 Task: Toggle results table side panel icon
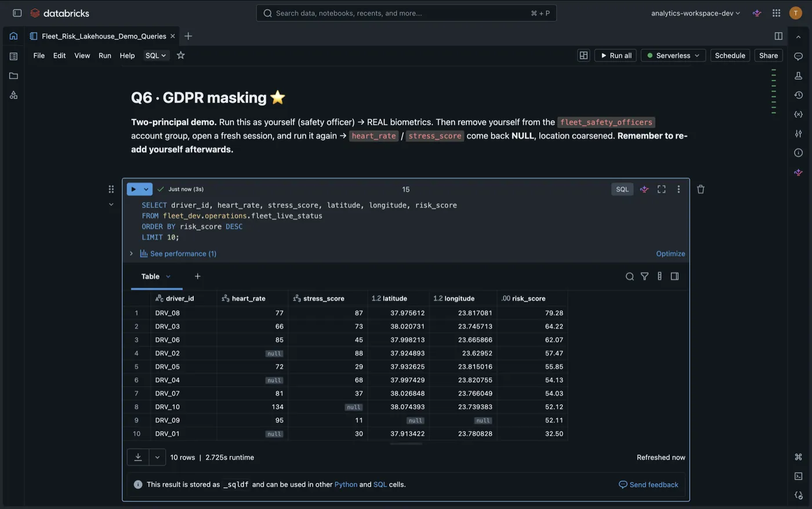[675, 277]
